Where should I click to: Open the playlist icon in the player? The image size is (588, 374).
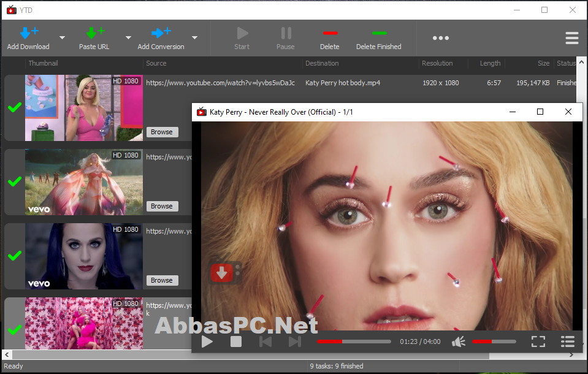tap(568, 342)
